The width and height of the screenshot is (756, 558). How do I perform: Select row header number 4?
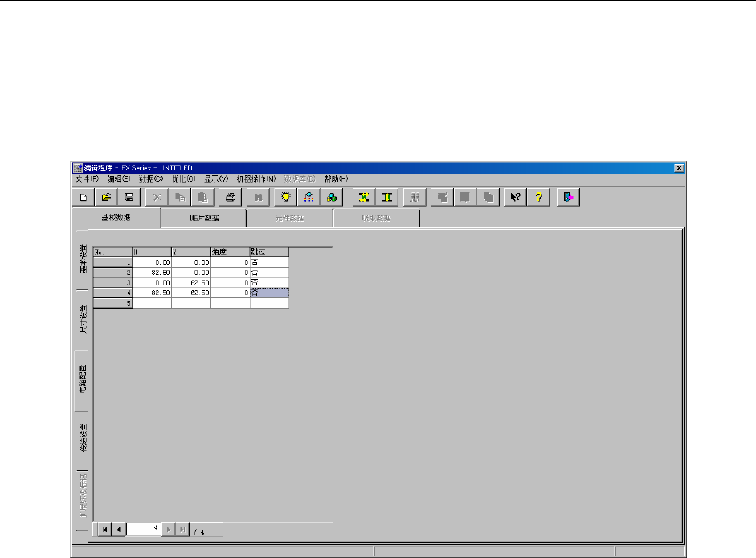point(112,293)
